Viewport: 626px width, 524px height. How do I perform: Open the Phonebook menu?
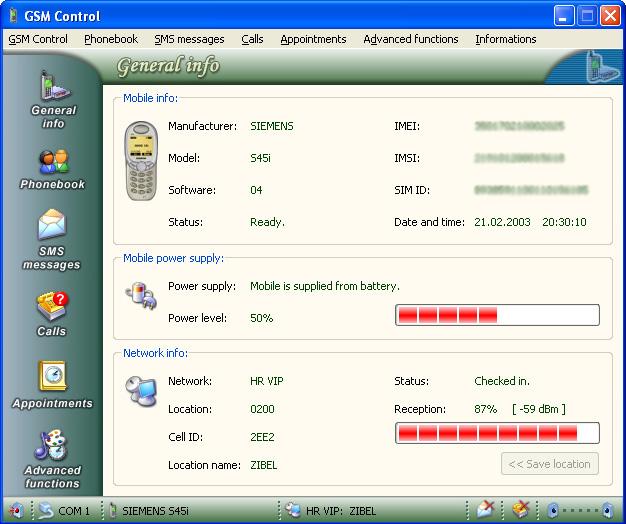click(111, 39)
